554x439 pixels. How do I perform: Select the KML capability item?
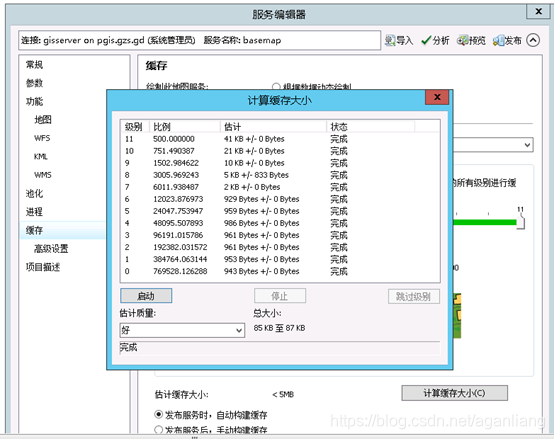[x=41, y=156]
